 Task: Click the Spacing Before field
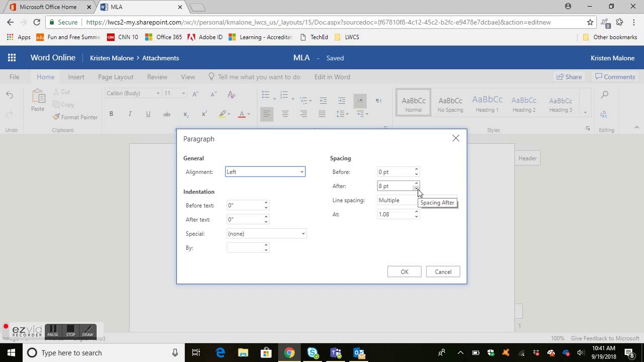click(395, 172)
